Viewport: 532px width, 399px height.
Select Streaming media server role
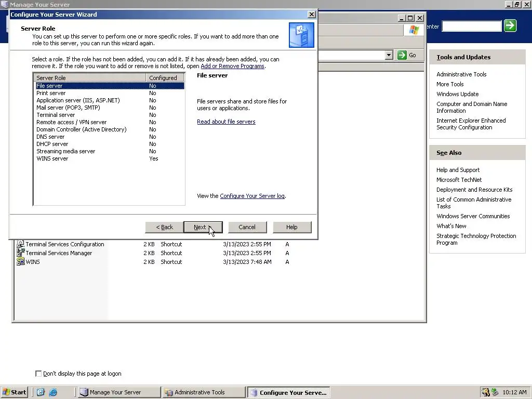(x=110, y=151)
